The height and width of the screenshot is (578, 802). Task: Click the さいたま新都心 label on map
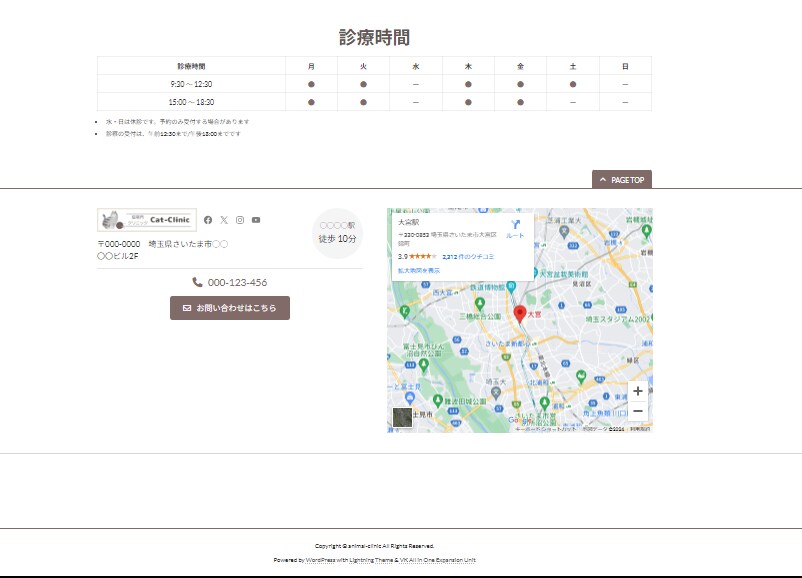[x=507, y=344]
